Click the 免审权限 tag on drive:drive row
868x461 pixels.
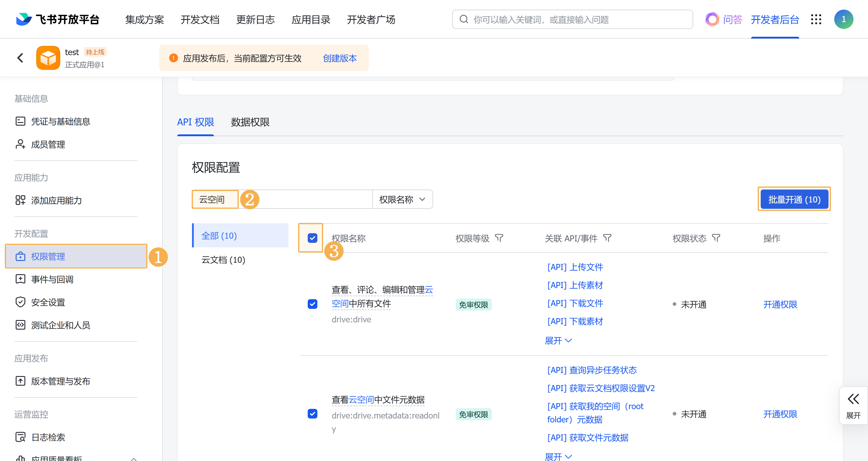[473, 304]
